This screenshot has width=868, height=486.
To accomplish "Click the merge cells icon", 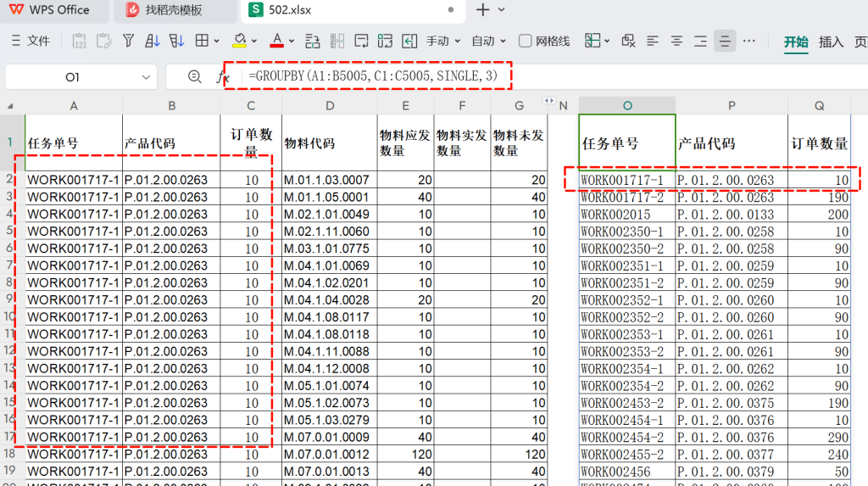I will [x=386, y=41].
